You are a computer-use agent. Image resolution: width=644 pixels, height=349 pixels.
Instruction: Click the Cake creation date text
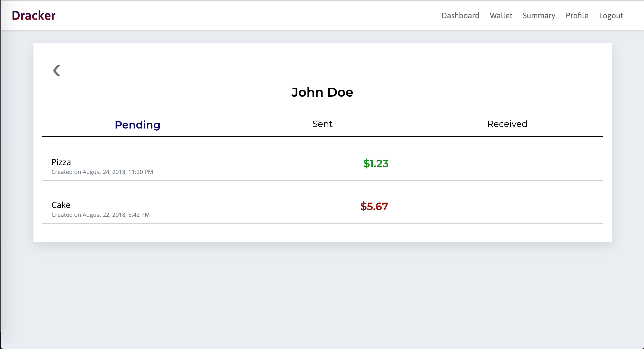point(101,215)
